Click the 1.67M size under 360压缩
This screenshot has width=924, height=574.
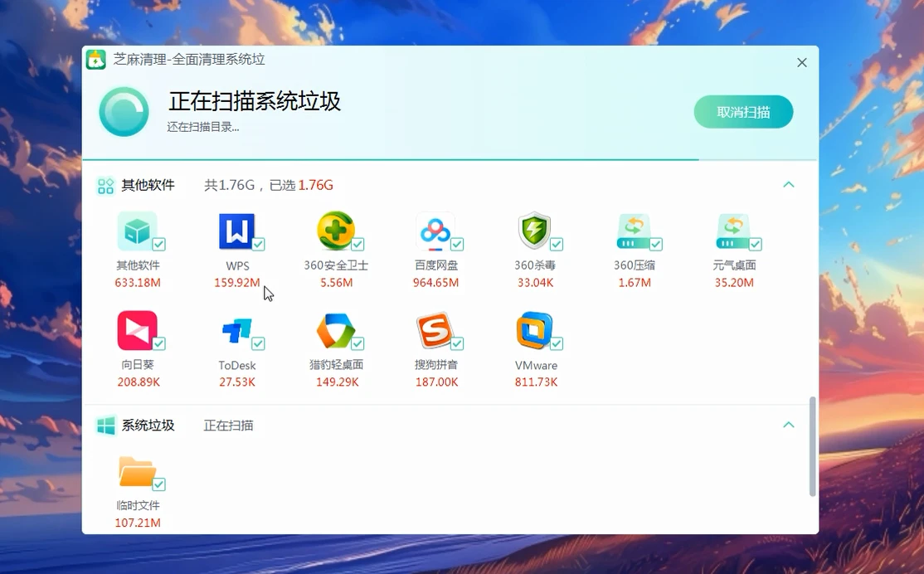[x=635, y=283]
